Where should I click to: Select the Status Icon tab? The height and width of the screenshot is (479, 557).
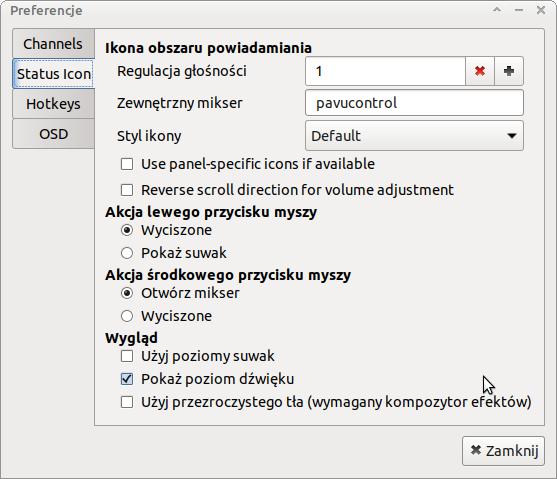pyautogui.click(x=53, y=74)
